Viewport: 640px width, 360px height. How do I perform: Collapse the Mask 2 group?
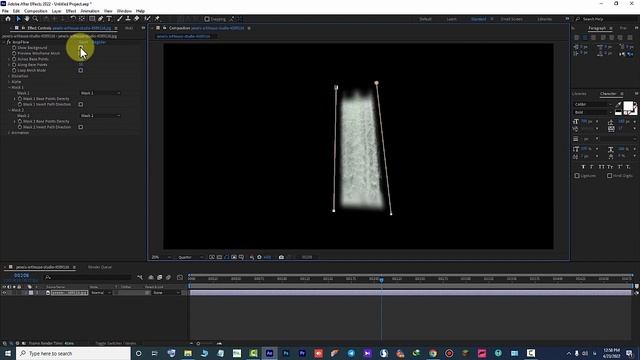click(9, 110)
